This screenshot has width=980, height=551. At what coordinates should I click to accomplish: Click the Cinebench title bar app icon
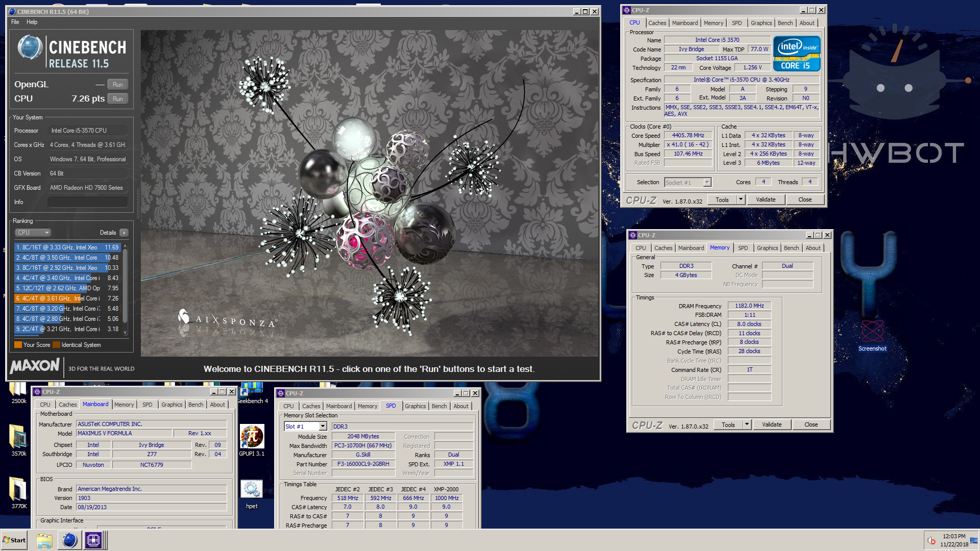pyautogui.click(x=12, y=11)
